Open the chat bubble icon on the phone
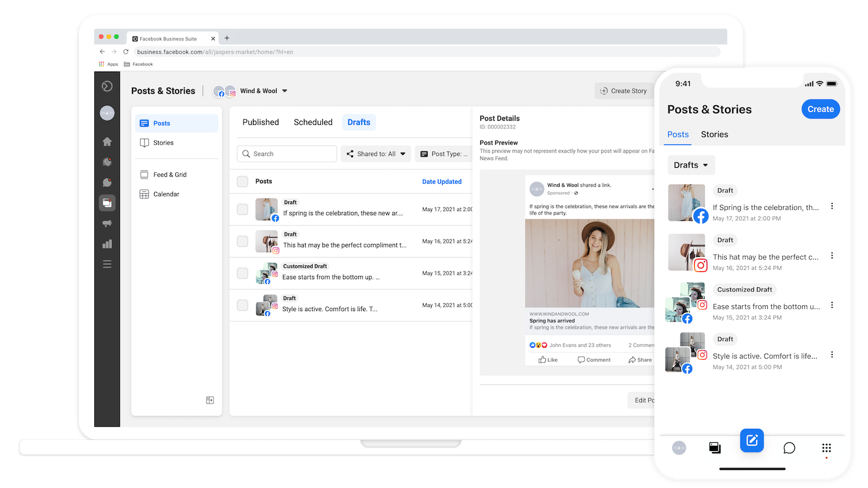868x488 pixels. [x=789, y=448]
